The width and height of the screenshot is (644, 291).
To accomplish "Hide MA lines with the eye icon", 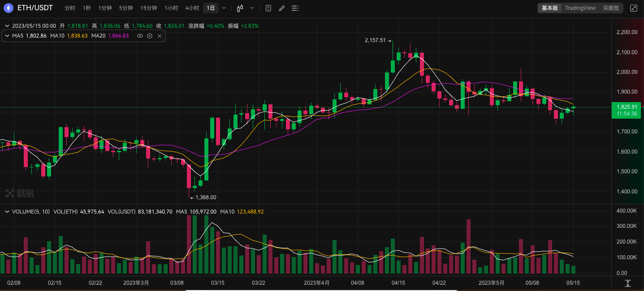I will 140,36.
